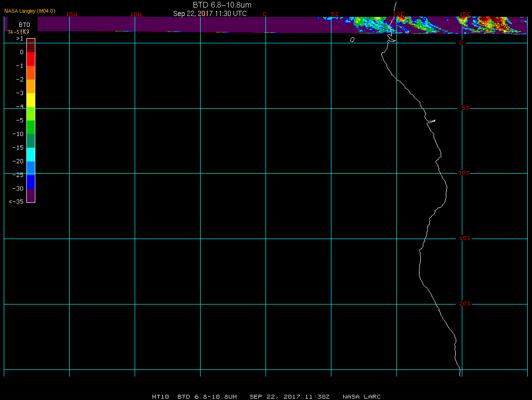This screenshot has width=532, height=400.
Task: Click the cyan legend swatch
Action: [x=31, y=155]
